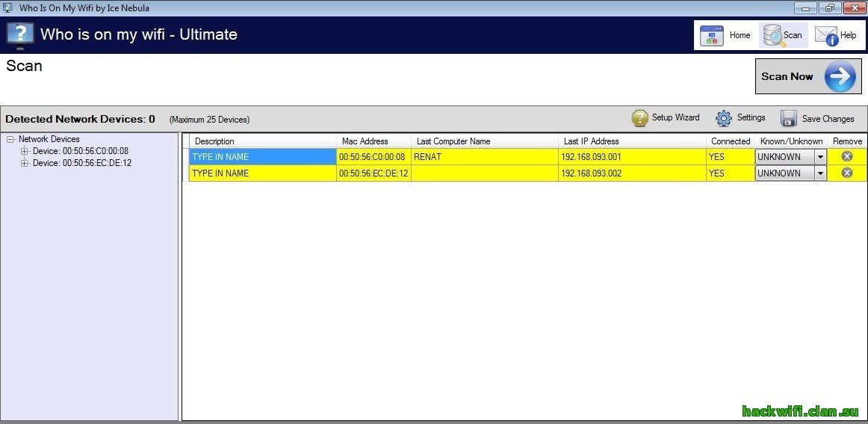This screenshot has width=868, height=424.
Task: Collapse the Network Devices tree root
Action: 10,140
